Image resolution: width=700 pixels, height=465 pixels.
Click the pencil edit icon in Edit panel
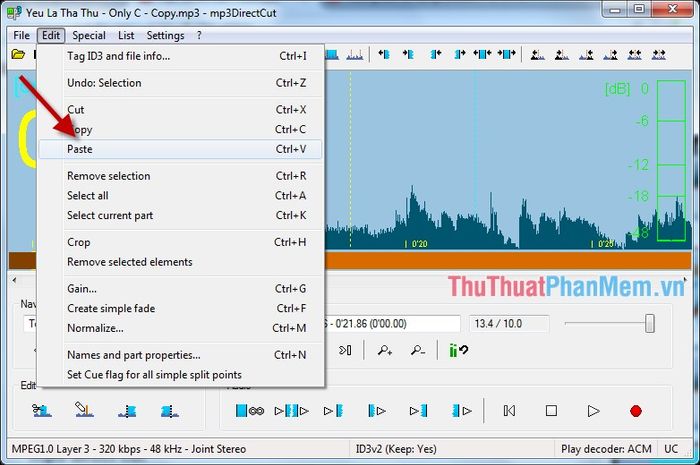tap(84, 409)
